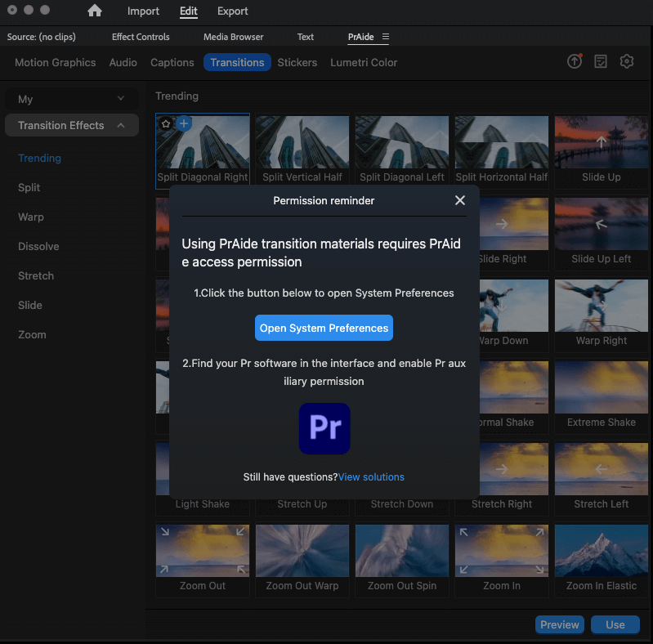Switch to the Stickers category
This screenshot has width=653, height=644.
297,62
